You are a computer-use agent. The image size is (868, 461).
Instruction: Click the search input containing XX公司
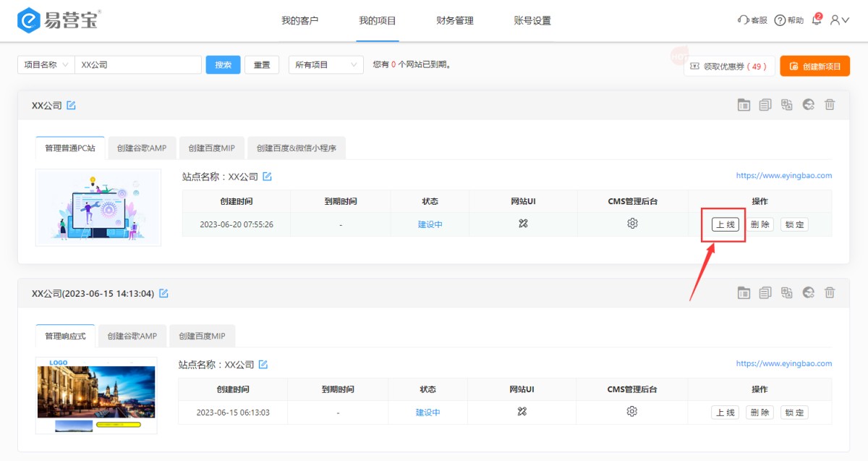[137, 65]
